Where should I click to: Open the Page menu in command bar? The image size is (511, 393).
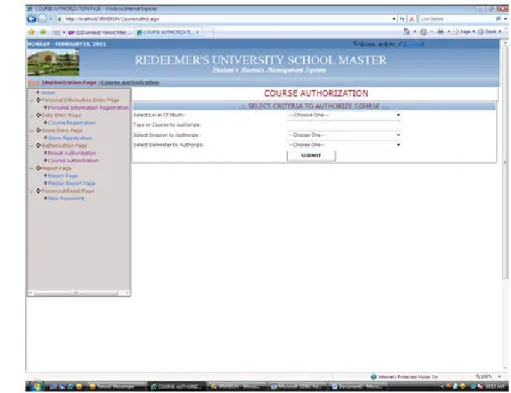[464, 32]
